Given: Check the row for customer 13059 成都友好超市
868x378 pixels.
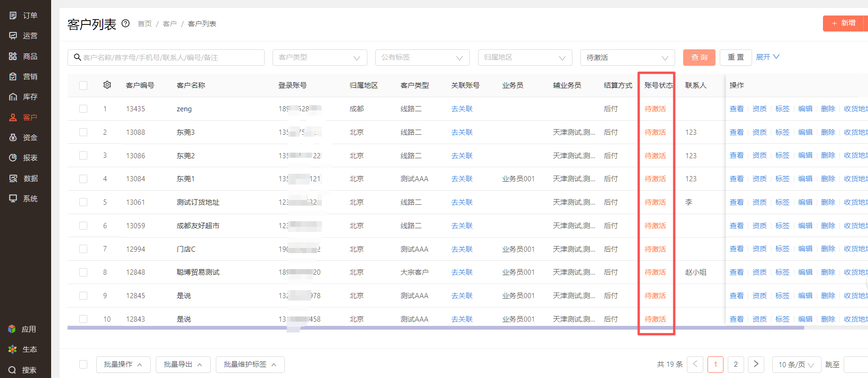Looking at the screenshot, I should tap(84, 226).
